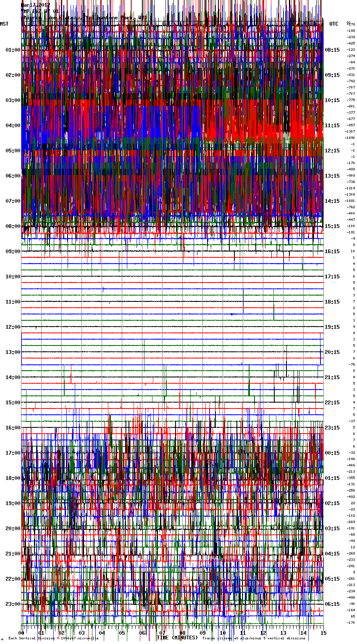
Task: Select the 04:00 MST row label
Action: point(13,126)
